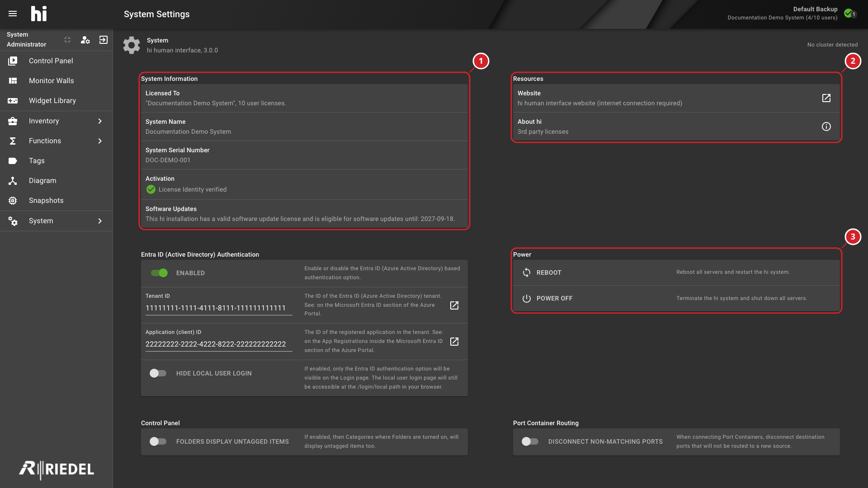Click the System gears sidebar icon
The image size is (868, 488).
pyautogui.click(x=13, y=221)
